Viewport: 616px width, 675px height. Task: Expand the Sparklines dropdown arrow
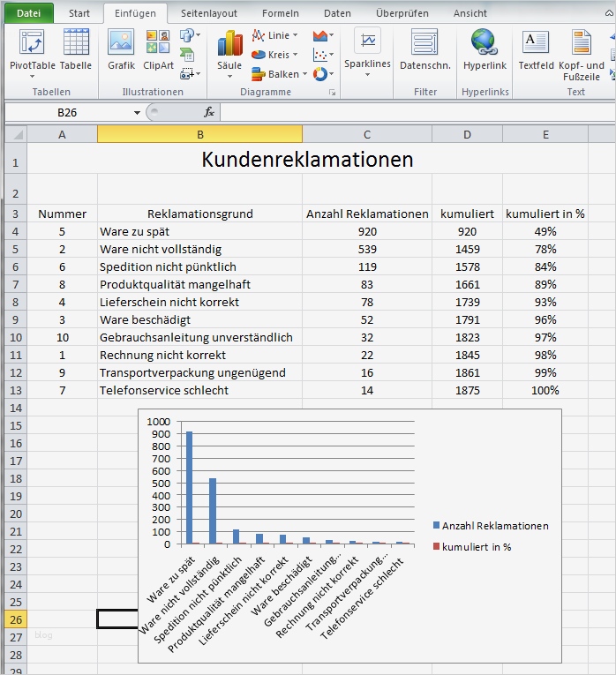368,75
